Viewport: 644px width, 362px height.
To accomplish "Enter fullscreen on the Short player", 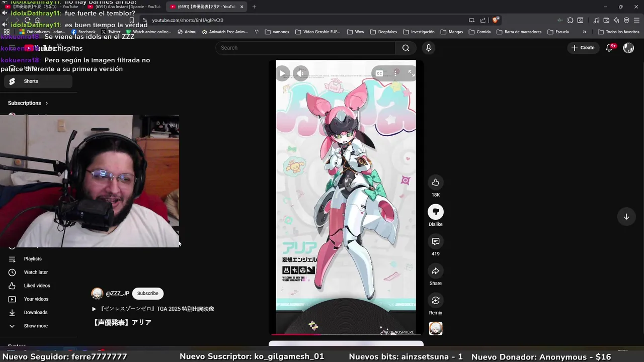I will pyautogui.click(x=411, y=73).
